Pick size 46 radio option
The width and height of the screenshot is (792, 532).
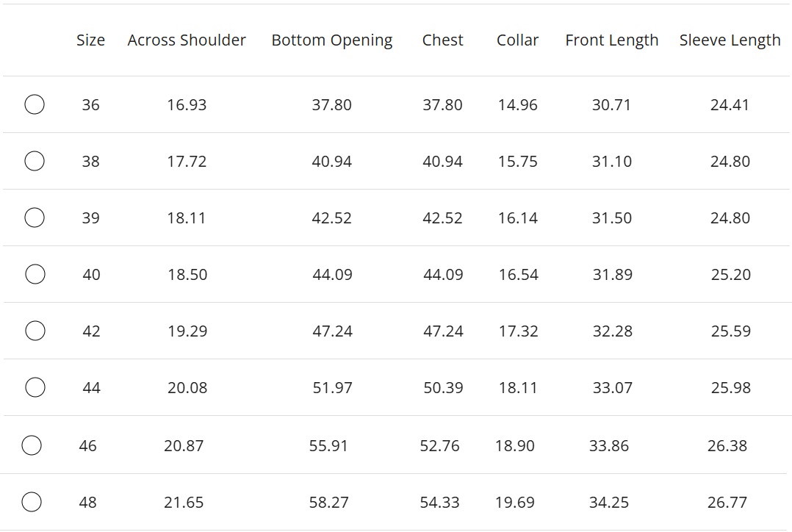[32, 445]
